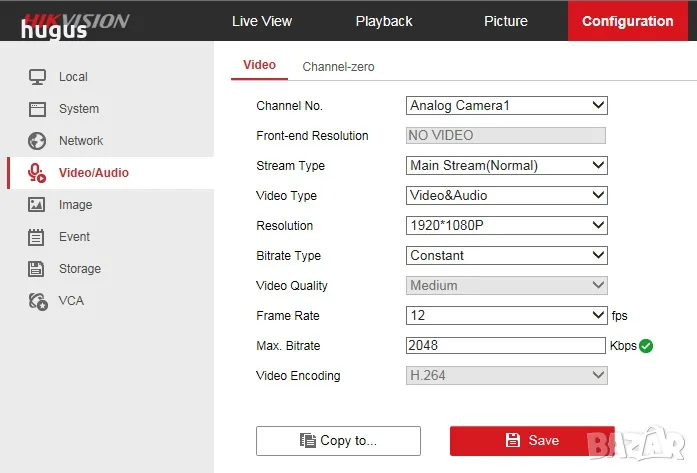Click the Max. Bitrate input field
697x473 pixels.
[506, 345]
